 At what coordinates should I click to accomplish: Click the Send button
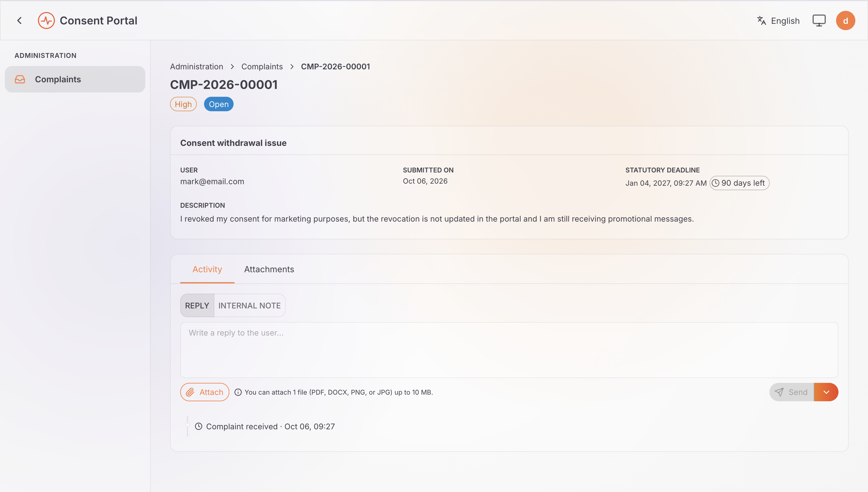point(791,392)
